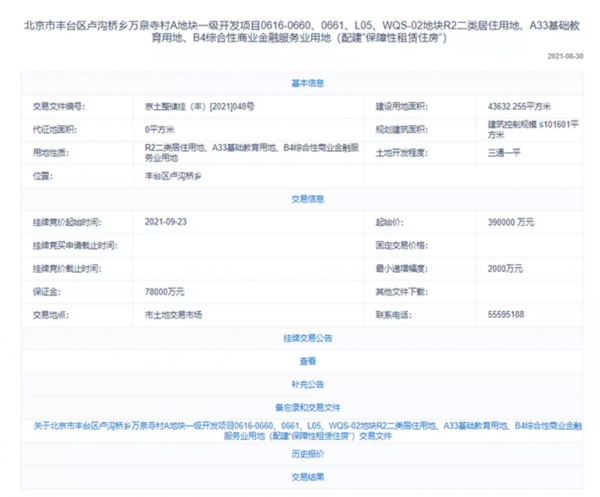Click the value 建筑控制规模 ≤101601平方米
Screen dimensions: 600x497
tap(533, 130)
